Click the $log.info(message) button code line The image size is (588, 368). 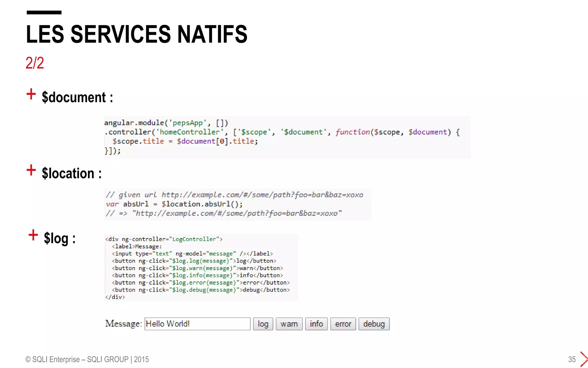pos(198,275)
